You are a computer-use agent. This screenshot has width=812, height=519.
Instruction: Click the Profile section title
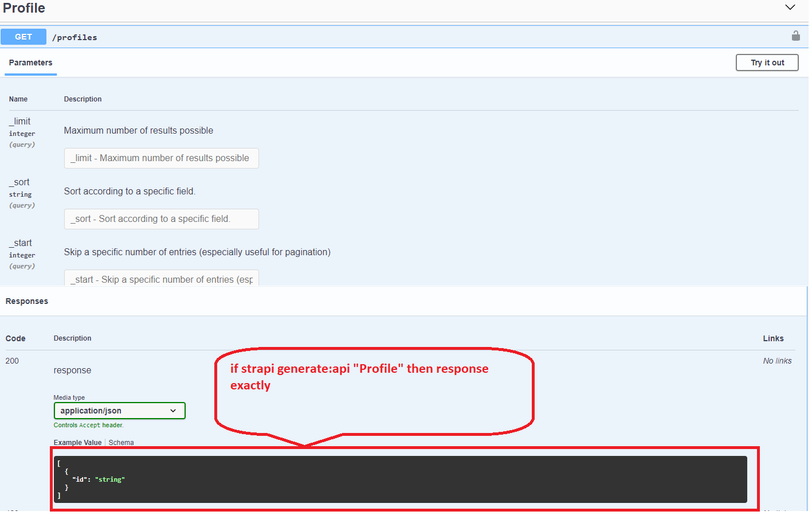pos(24,8)
